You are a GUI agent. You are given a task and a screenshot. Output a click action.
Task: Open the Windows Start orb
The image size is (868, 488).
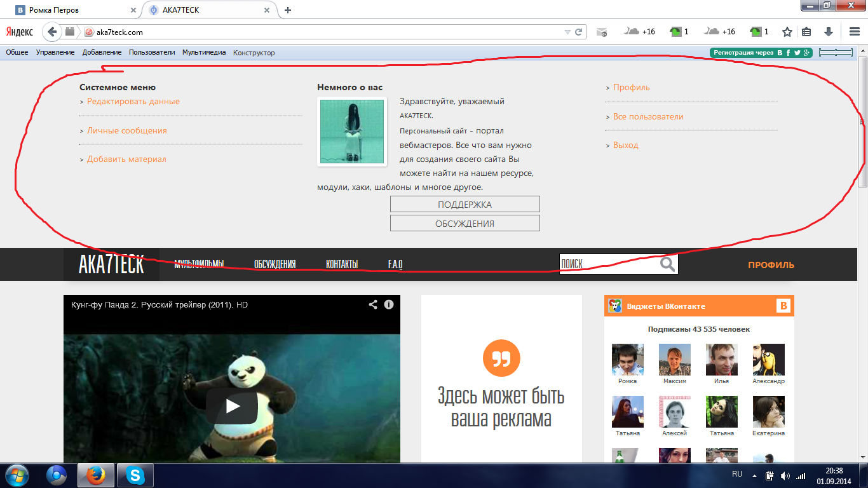tap(17, 475)
